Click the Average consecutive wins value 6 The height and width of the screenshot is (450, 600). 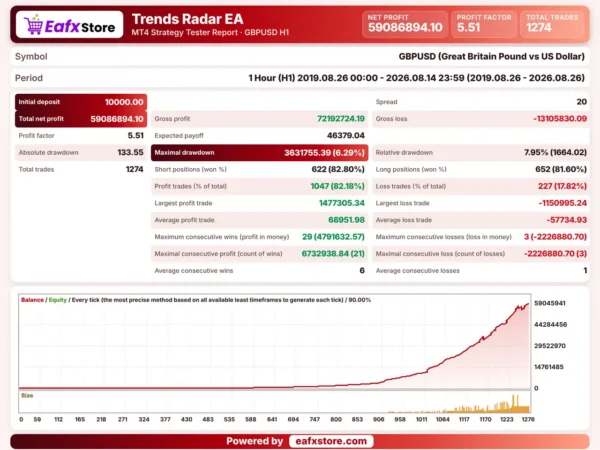[x=362, y=271]
